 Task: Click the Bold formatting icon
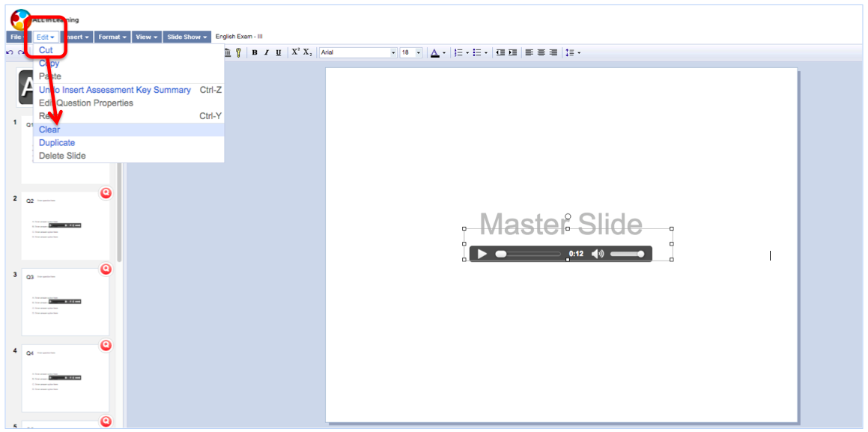pyautogui.click(x=255, y=52)
